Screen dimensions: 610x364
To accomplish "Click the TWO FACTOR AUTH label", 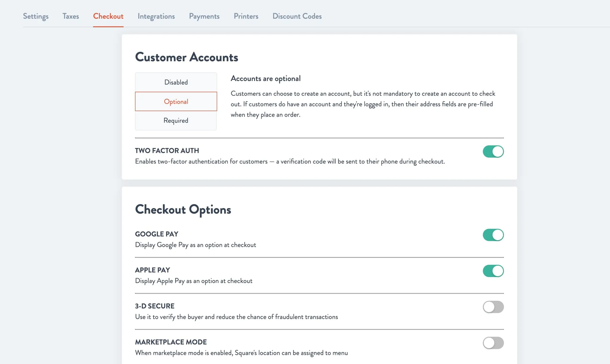I will [167, 151].
